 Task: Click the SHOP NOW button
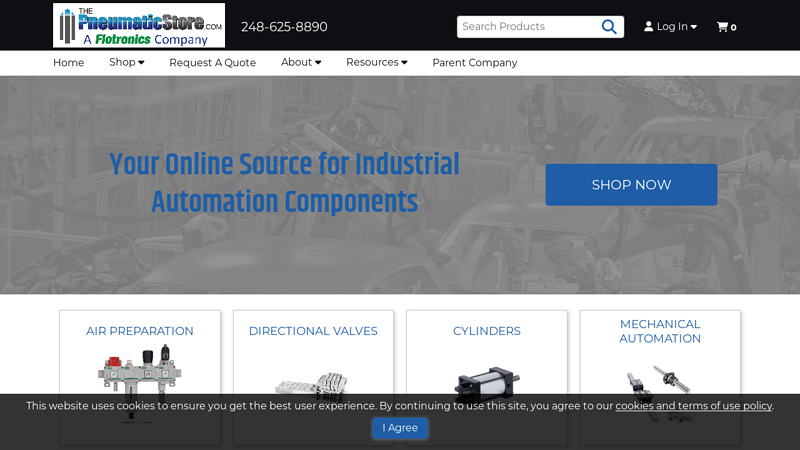click(x=631, y=185)
